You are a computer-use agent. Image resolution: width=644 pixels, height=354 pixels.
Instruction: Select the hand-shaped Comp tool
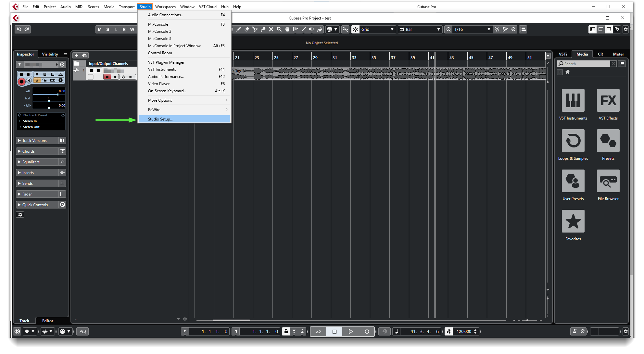(287, 30)
